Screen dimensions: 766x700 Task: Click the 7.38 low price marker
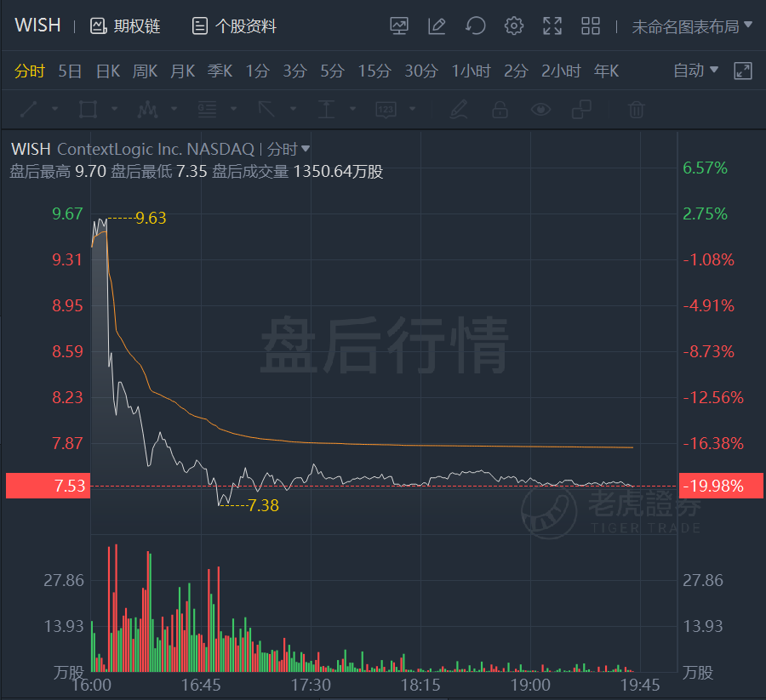(263, 505)
